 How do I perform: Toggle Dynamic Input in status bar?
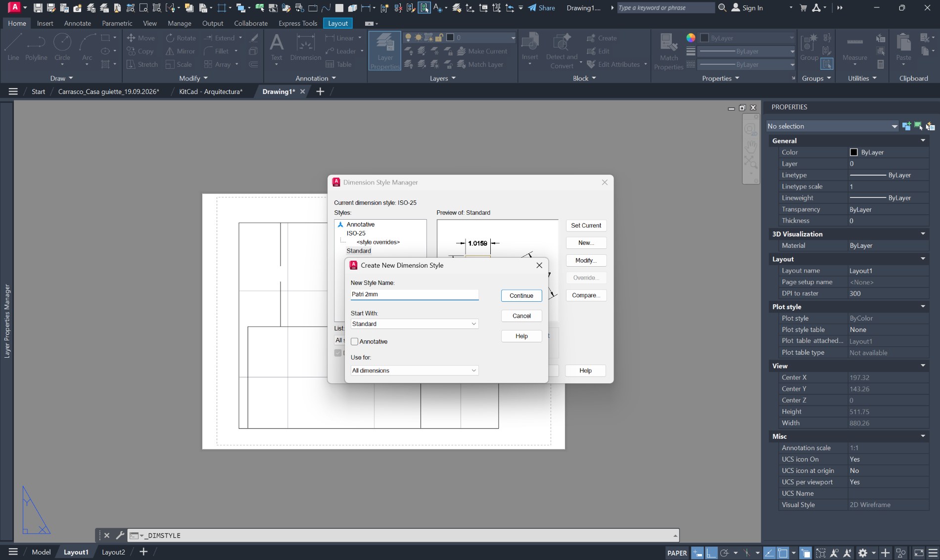[x=697, y=553]
